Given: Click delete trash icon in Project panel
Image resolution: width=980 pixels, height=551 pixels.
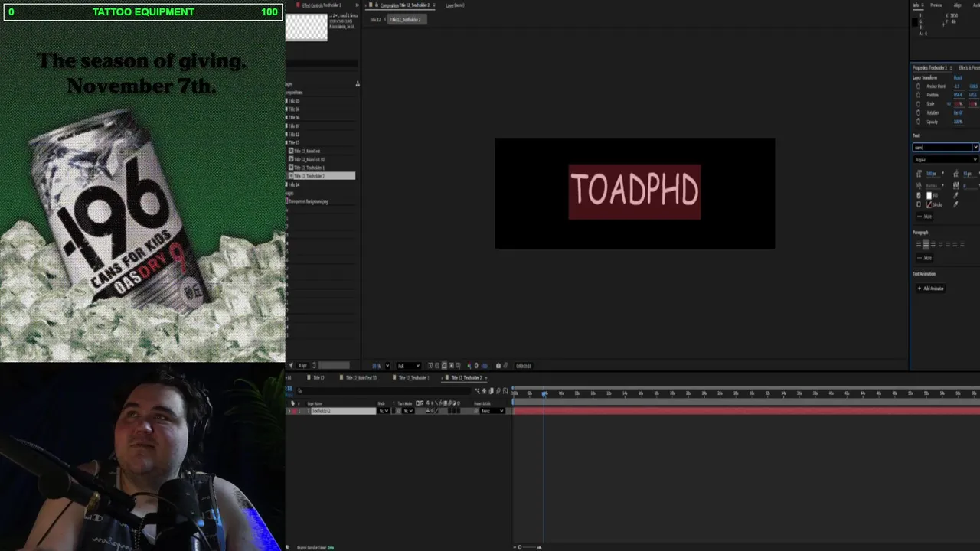Looking at the screenshot, I should tap(314, 366).
